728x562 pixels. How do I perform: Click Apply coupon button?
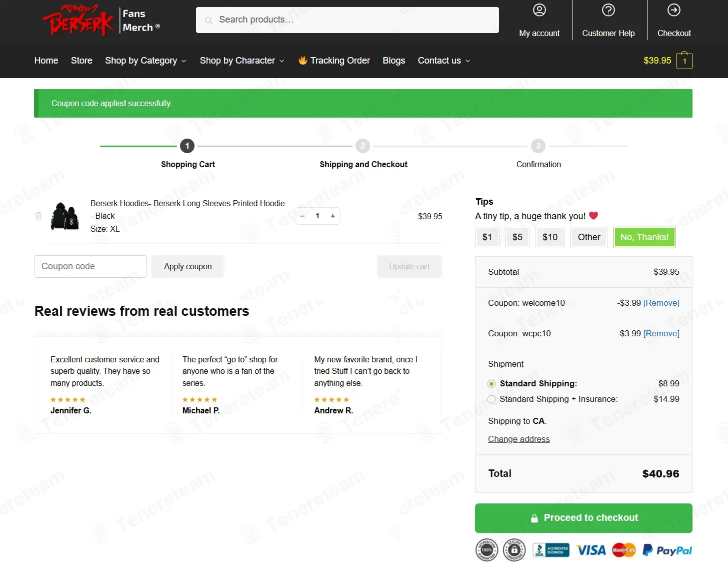[x=188, y=266]
